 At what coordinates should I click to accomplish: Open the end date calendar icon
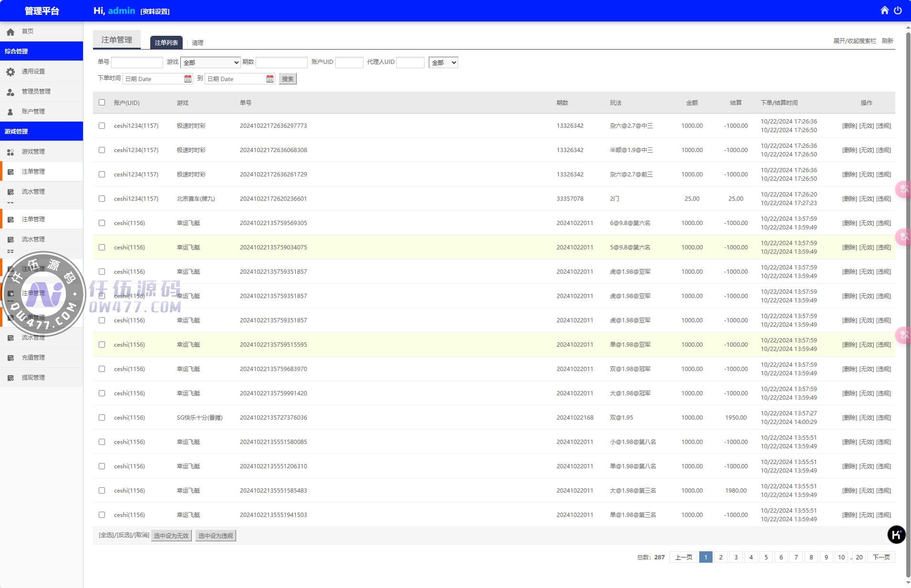[x=270, y=79]
